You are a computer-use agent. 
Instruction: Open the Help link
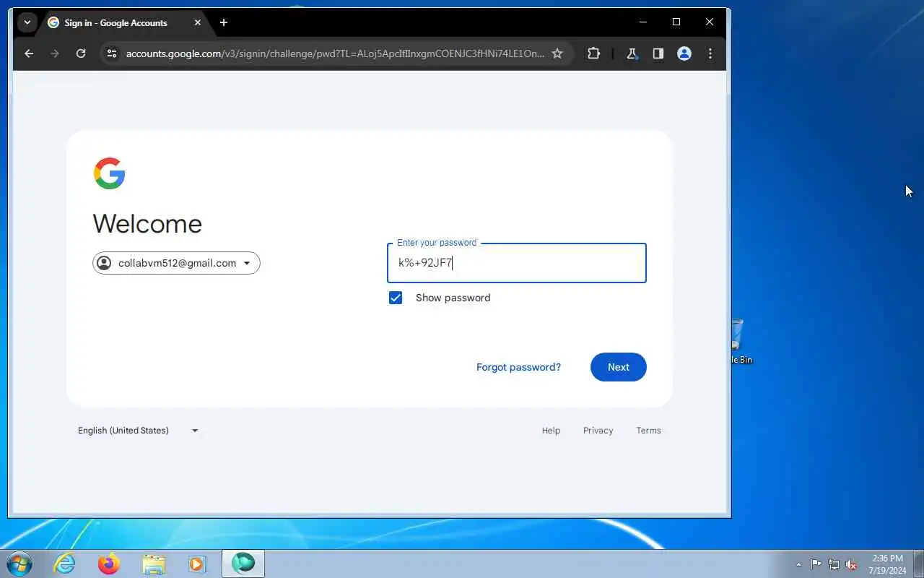[551, 431]
